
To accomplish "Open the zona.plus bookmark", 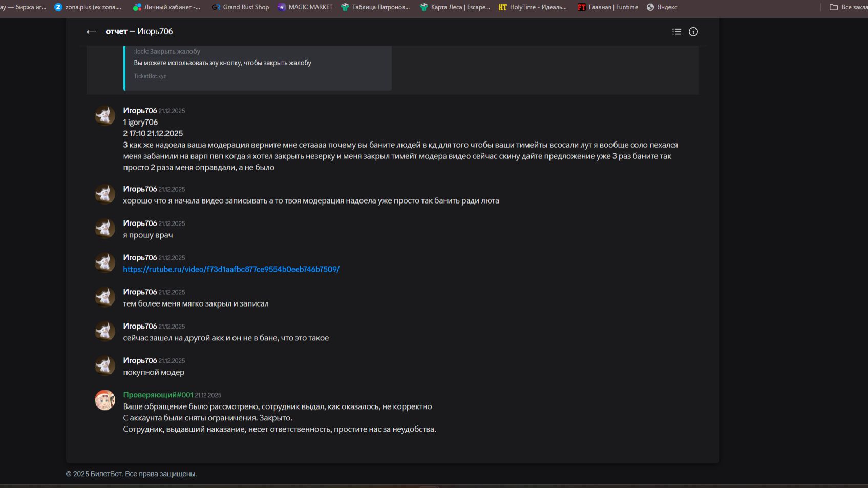I will click(88, 7).
